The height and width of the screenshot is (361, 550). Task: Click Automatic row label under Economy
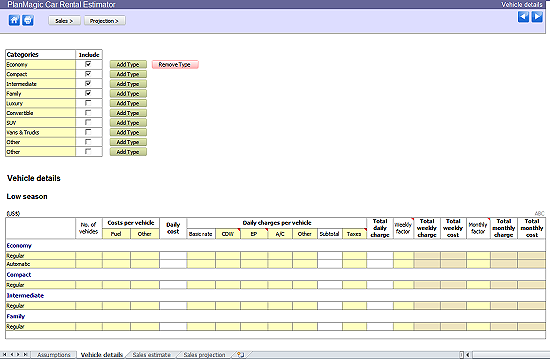[18, 264]
